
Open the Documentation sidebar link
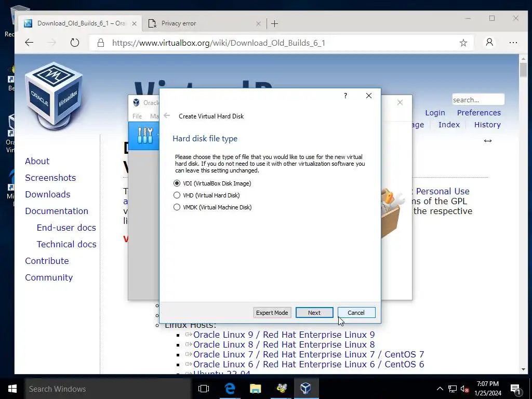click(x=56, y=211)
